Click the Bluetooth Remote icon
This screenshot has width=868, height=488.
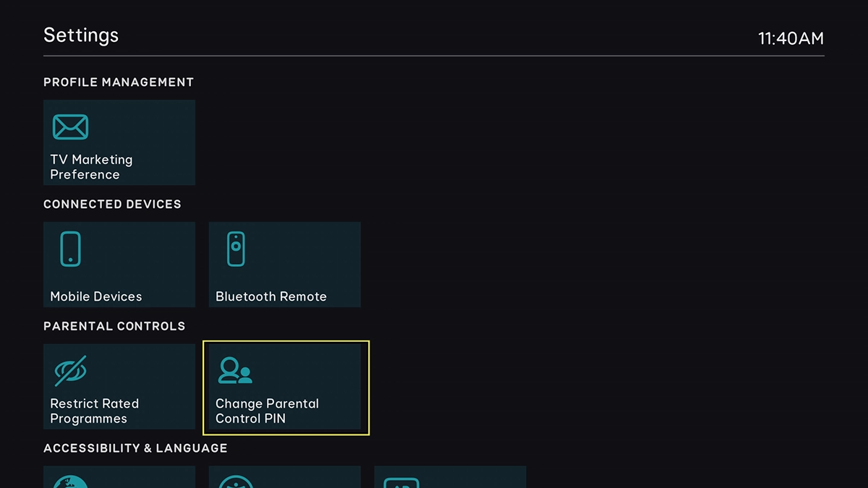236,247
